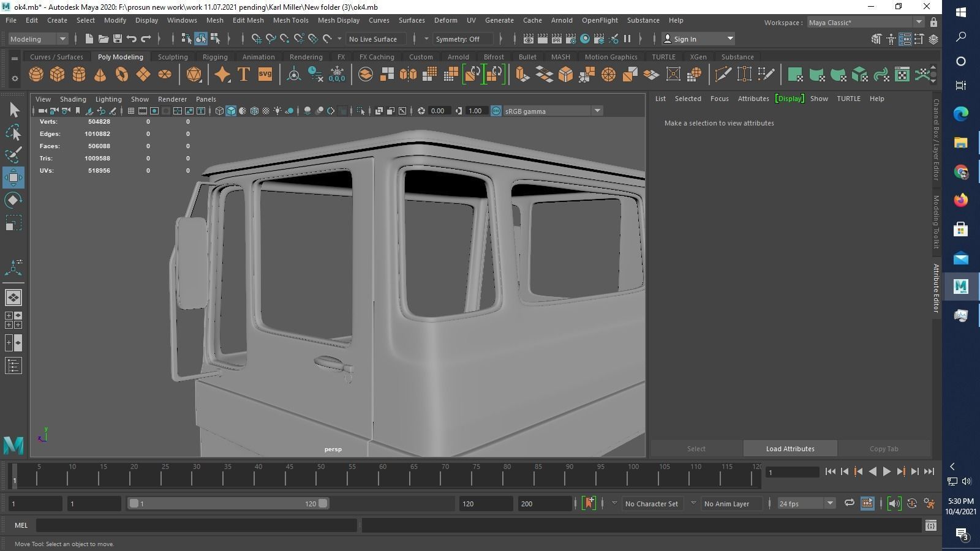980x551 pixels.
Task: Create a polygon cone from the shelf
Action: [100, 75]
